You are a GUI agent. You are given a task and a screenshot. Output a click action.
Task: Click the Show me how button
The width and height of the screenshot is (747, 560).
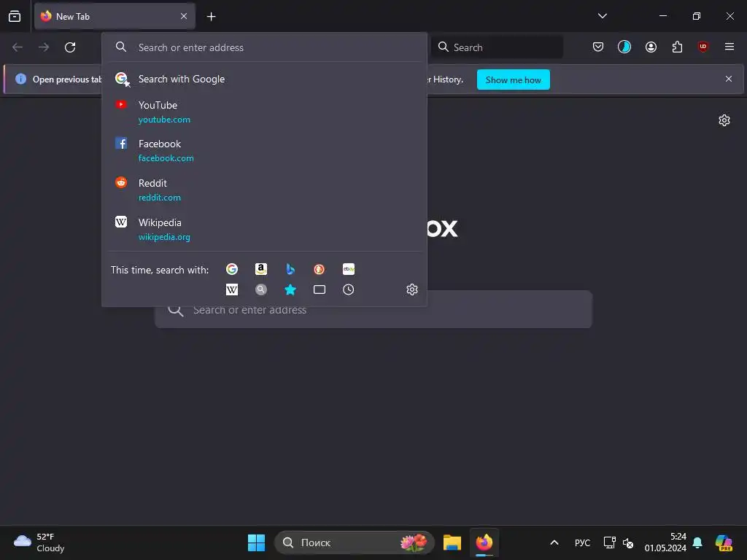513,79
